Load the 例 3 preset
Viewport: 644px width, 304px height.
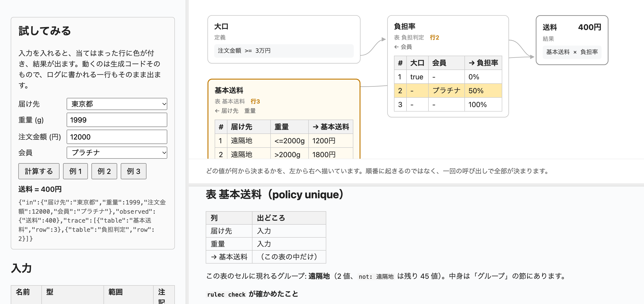(x=133, y=171)
